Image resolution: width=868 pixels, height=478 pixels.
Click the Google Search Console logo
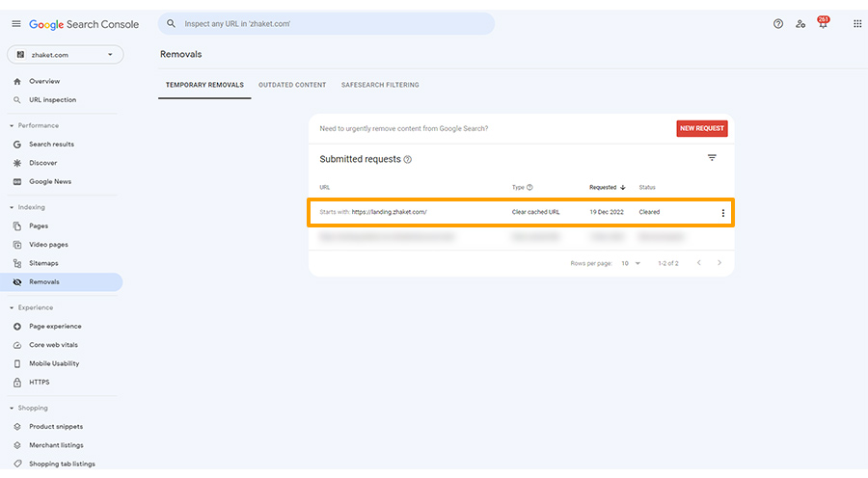[x=84, y=24]
